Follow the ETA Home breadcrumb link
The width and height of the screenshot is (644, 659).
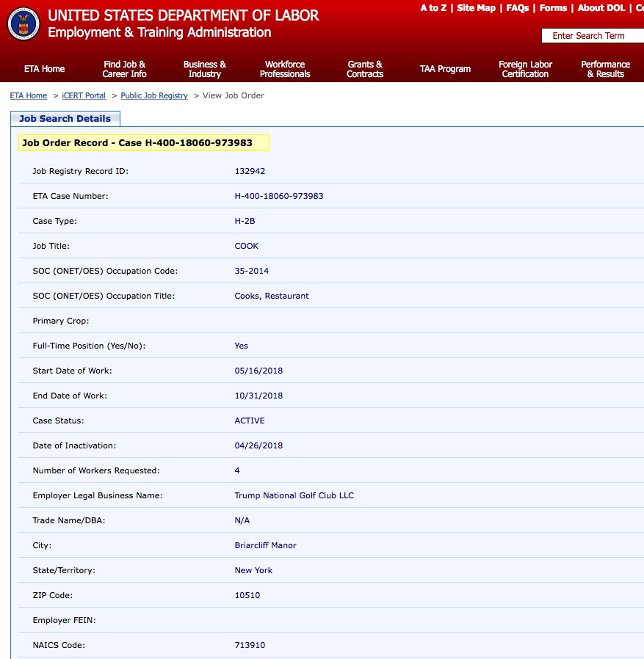pos(29,95)
